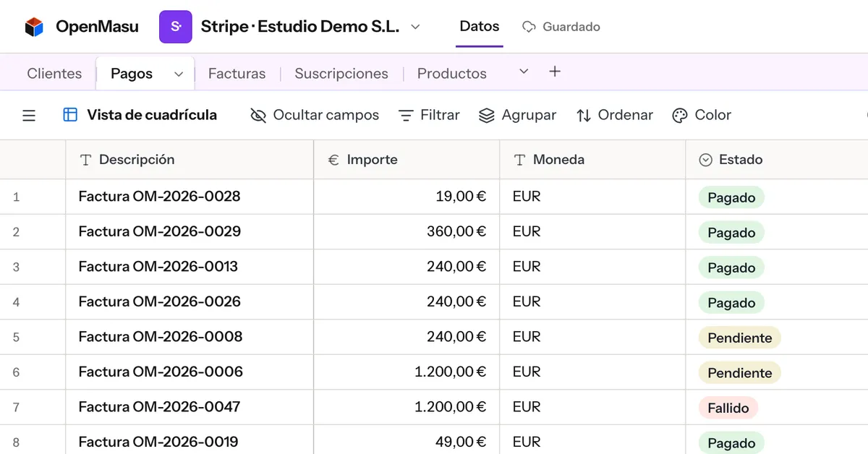Click the Descripción column header

190,160
